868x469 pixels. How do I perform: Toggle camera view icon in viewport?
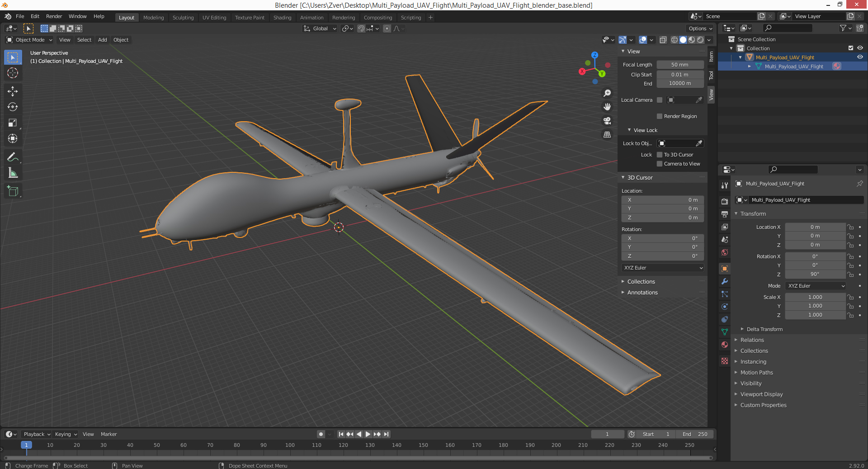click(x=607, y=121)
